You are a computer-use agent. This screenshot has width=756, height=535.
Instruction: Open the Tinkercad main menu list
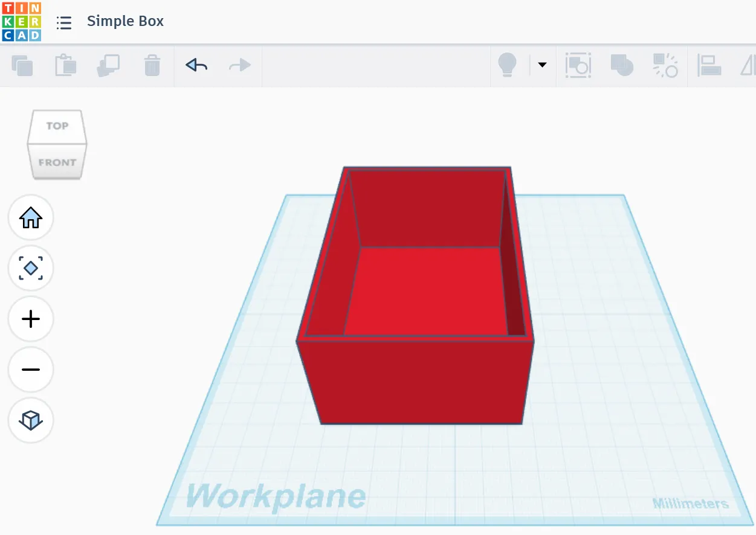point(64,21)
